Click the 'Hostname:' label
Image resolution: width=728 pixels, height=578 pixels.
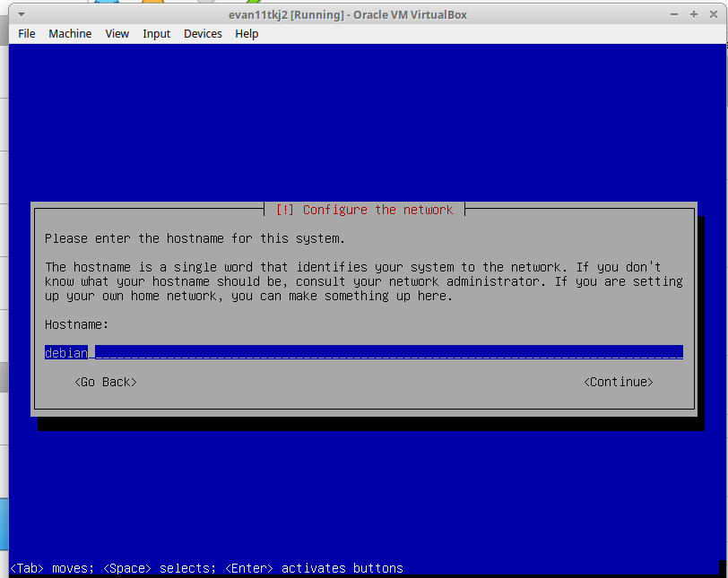tap(76, 324)
